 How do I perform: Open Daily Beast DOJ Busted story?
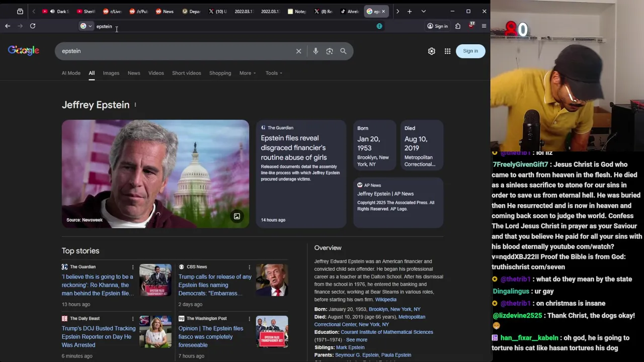[99, 336]
